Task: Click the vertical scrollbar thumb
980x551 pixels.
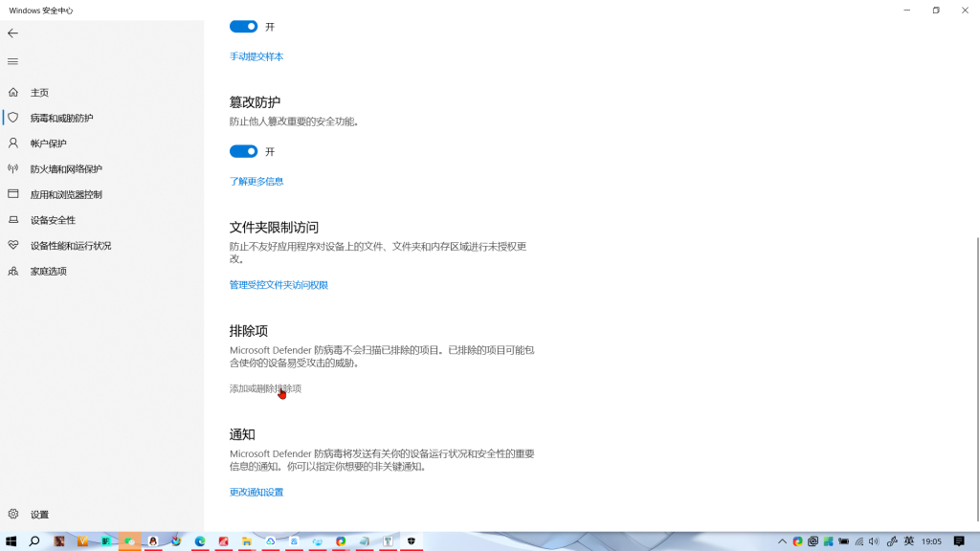Action: click(x=977, y=379)
